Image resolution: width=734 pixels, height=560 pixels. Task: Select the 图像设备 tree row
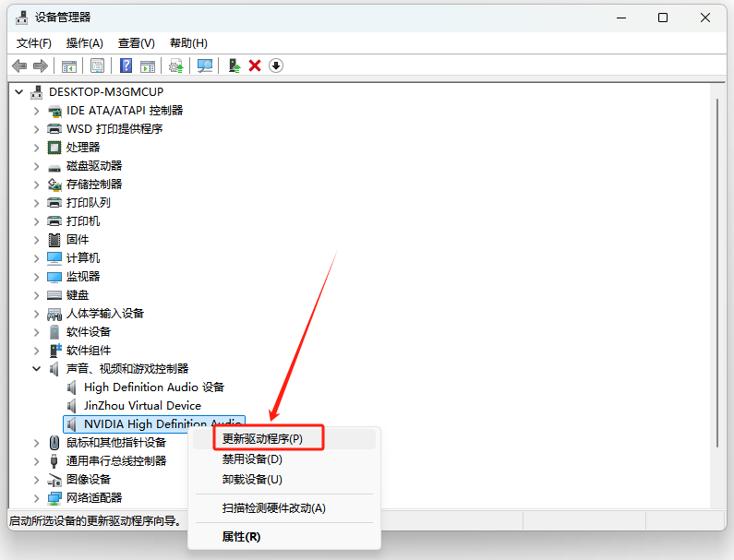(x=89, y=480)
